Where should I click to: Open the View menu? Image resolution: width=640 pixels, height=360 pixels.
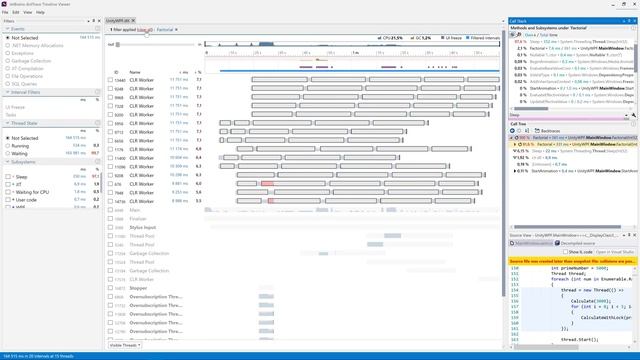click(x=27, y=12)
